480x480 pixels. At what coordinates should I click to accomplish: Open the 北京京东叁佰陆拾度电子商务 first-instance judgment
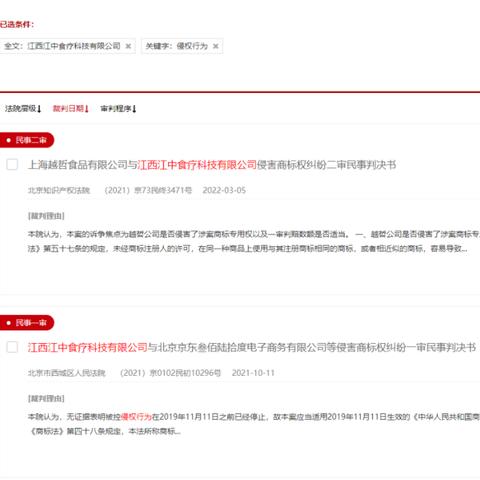(x=252, y=347)
